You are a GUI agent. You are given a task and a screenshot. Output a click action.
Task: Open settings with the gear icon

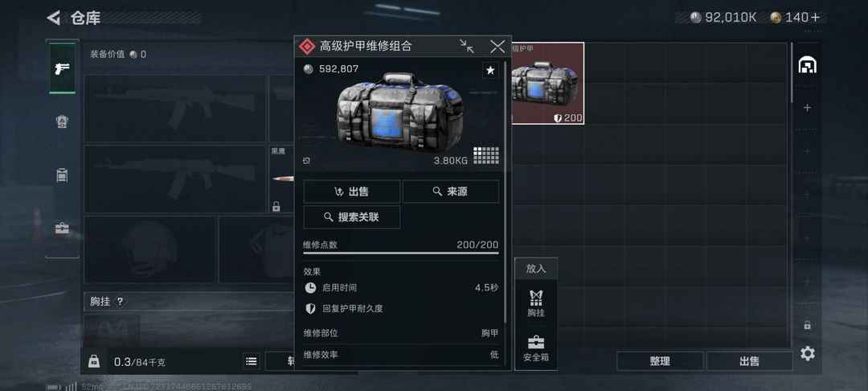(808, 353)
